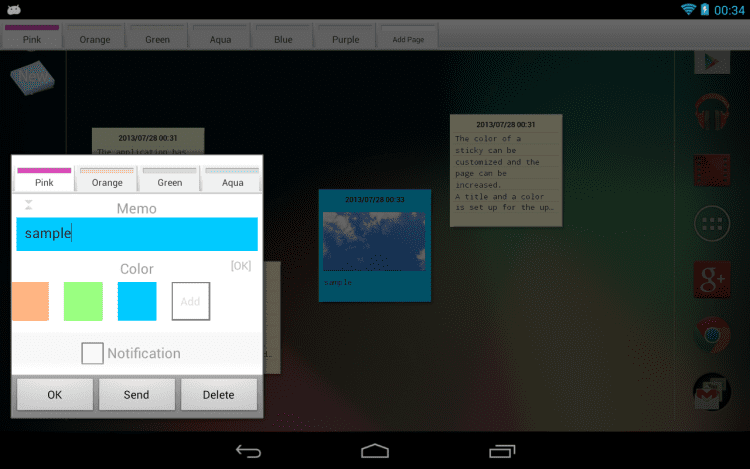This screenshot has height=469, width=750.
Task: Tap the notification icon in status bar
Action: (x=14, y=10)
